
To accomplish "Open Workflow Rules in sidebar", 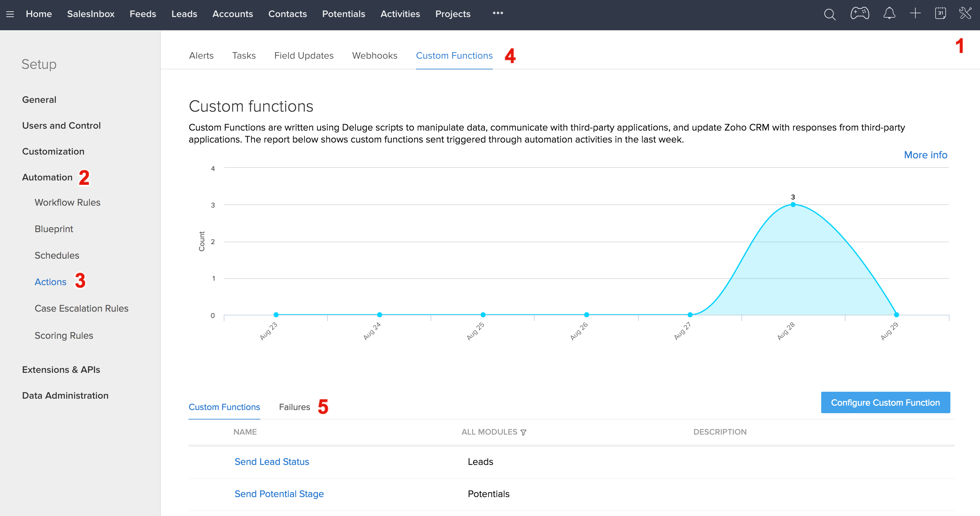I will (x=67, y=202).
